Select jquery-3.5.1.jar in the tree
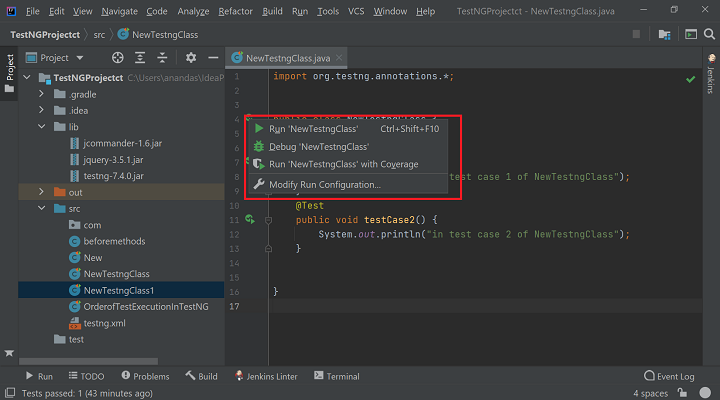 tap(113, 159)
